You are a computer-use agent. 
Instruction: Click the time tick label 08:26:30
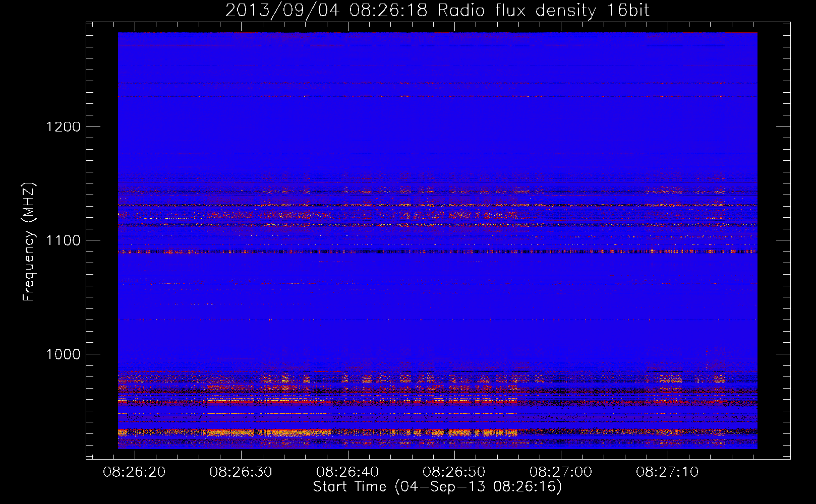click(241, 472)
